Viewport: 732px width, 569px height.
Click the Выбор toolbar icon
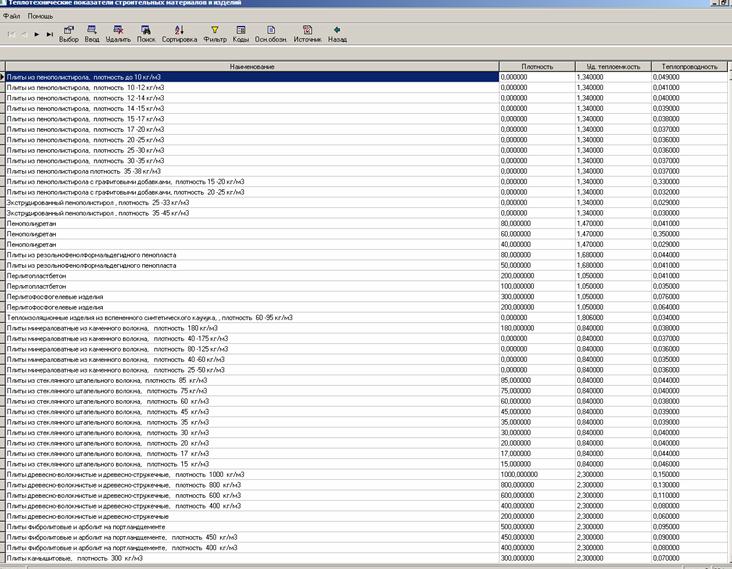tap(69, 31)
